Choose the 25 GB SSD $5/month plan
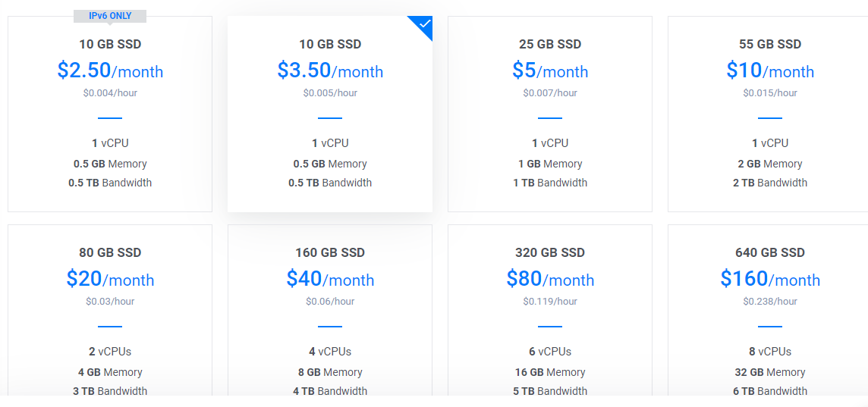The height and width of the screenshot is (407, 868). (550, 70)
